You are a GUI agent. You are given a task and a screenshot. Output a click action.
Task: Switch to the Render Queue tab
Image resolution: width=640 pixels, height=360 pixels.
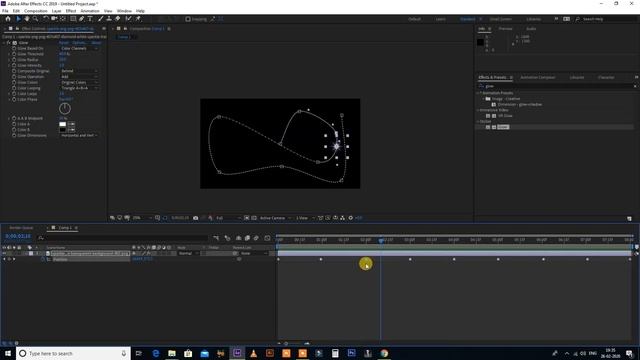tap(21, 228)
